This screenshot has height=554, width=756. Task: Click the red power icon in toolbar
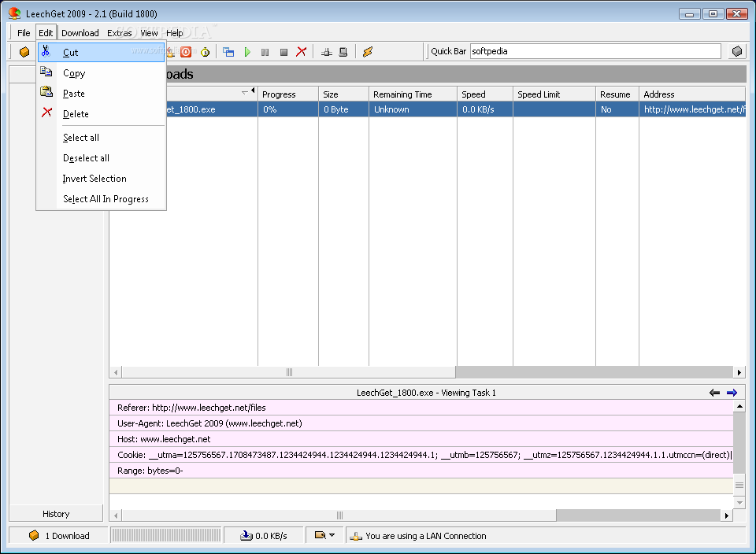point(186,52)
